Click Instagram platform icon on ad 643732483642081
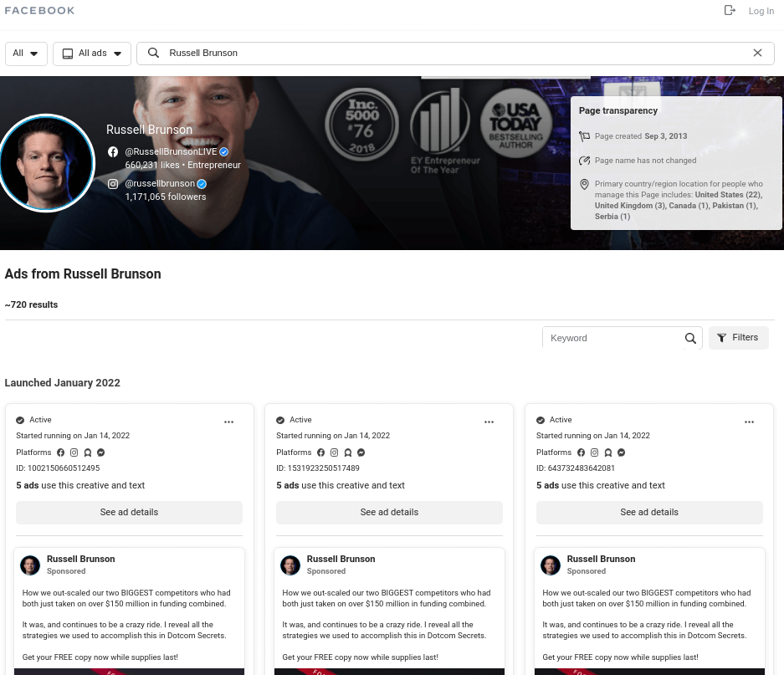The width and height of the screenshot is (784, 675). [x=595, y=453]
